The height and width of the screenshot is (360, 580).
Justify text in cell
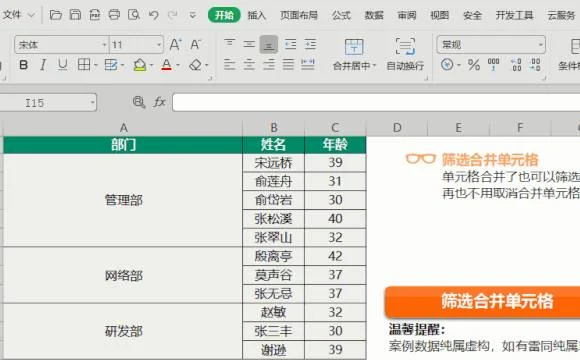288,65
